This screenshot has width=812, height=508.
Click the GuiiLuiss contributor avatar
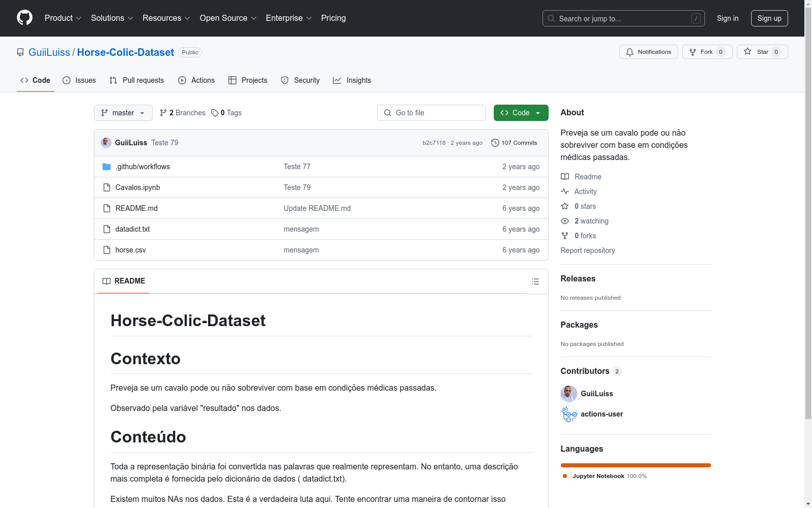click(569, 394)
